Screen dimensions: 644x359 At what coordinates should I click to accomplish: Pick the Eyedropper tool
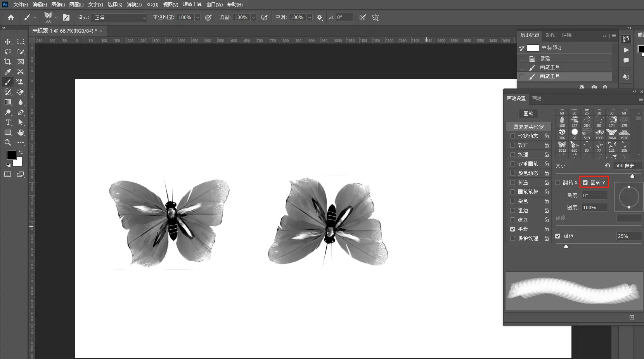(x=8, y=72)
